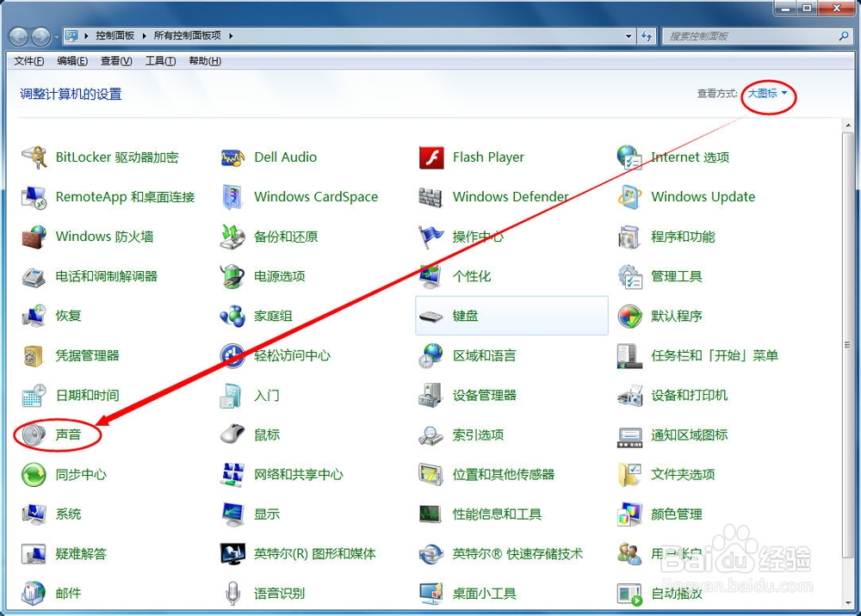Open the 程序和功能 icon
The width and height of the screenshot is (861, 616).
630,237
